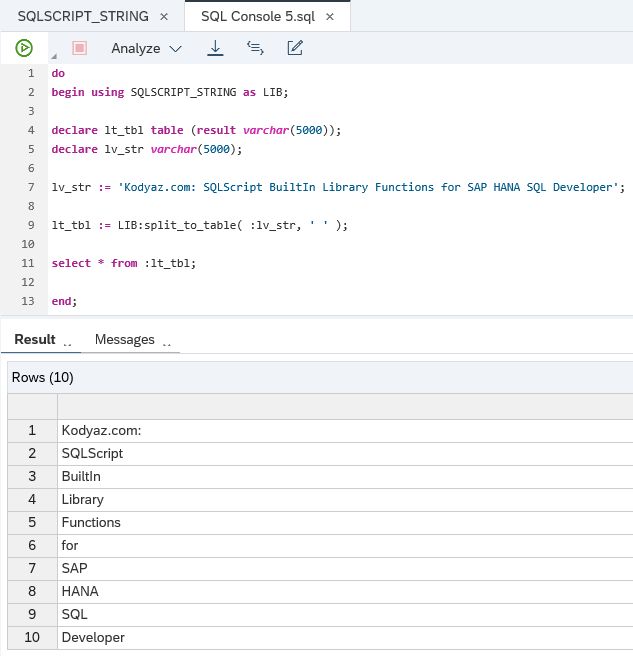
Task: Close the SQLSCRIPT_STRING tab
Action: [164, 17]
